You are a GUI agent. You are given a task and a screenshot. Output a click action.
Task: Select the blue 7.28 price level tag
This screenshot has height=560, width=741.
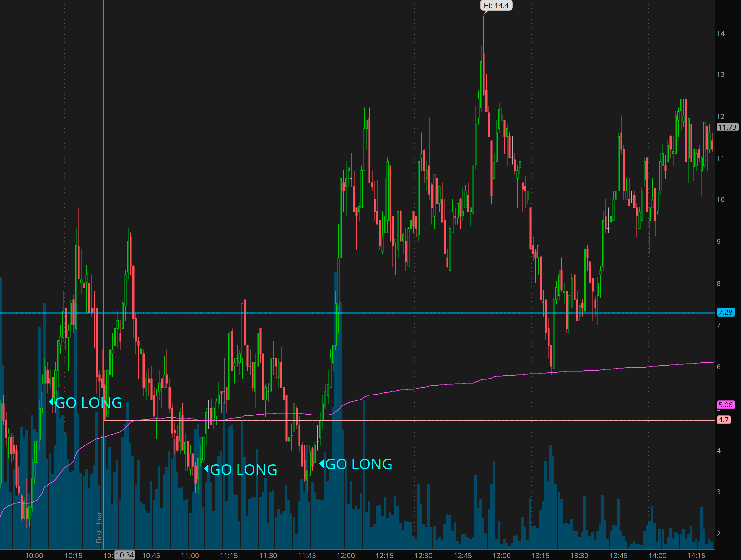(x=725, y=313)
